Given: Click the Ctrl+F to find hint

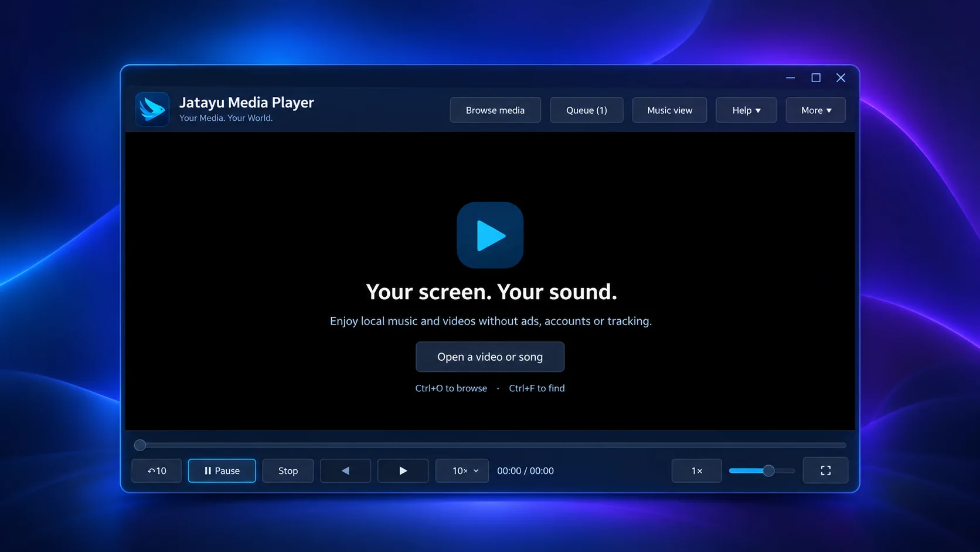Looking at the screenshot, I should 536,388.
